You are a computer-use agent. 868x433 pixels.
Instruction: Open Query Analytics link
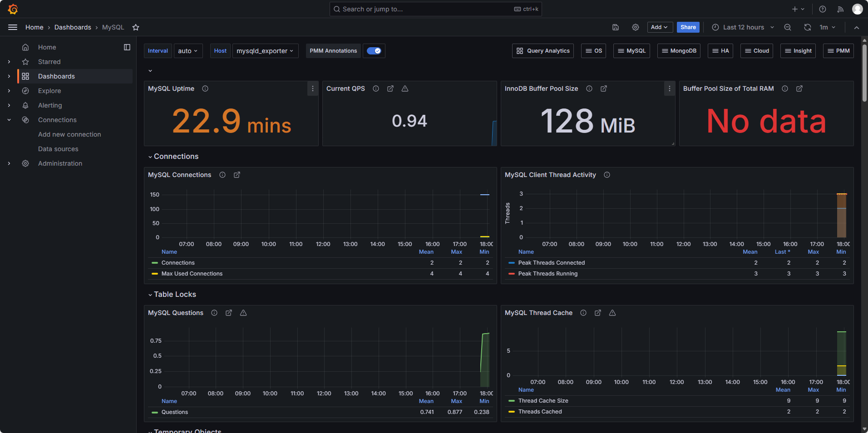click(543, 51)
